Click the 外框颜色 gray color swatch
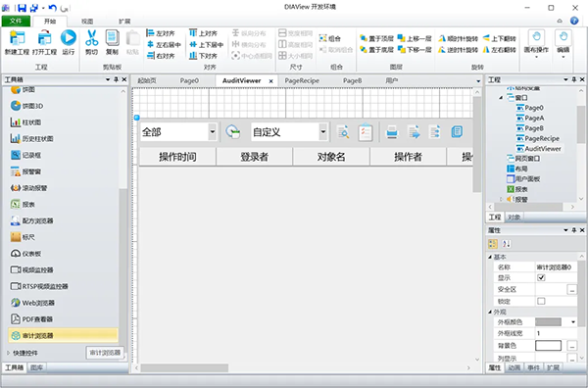The width and height of the screenshot is (588, 388). [548, 322]
